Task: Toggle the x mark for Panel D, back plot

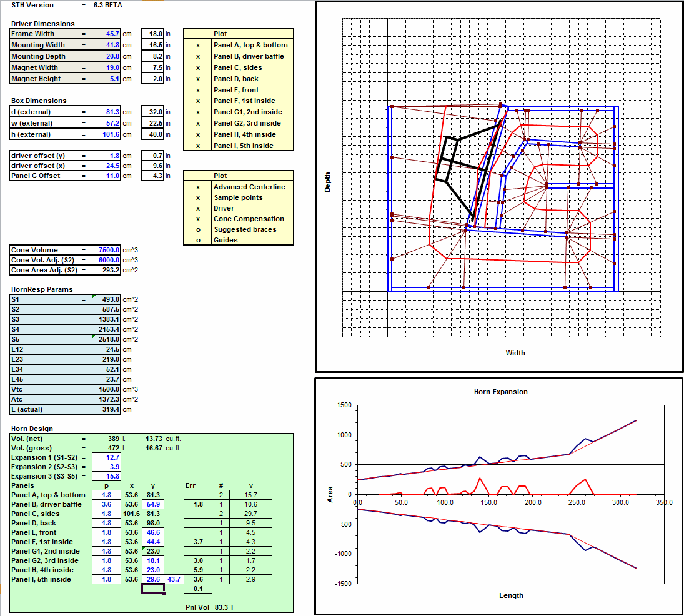Action: pyautogui.click(x=198, y=79)
